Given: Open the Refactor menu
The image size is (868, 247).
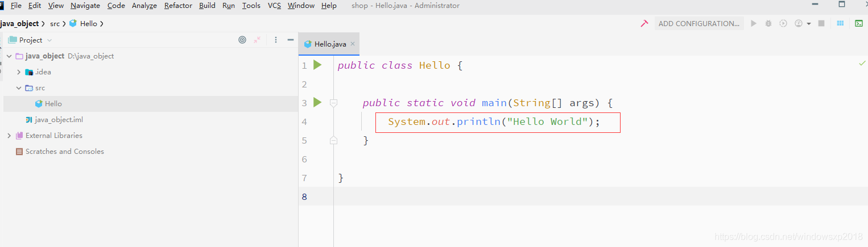Looking at the screenshot, I should pyautogui.click(x=178, y=6).
